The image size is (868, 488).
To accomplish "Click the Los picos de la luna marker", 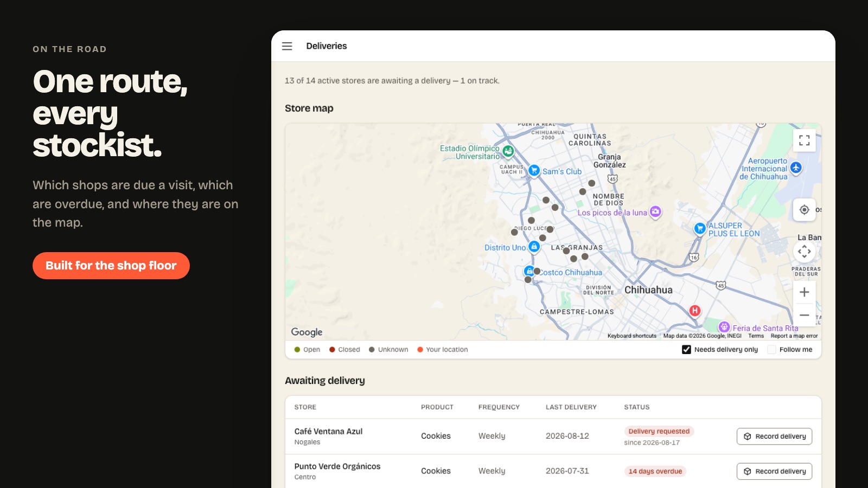I will 655,211.
